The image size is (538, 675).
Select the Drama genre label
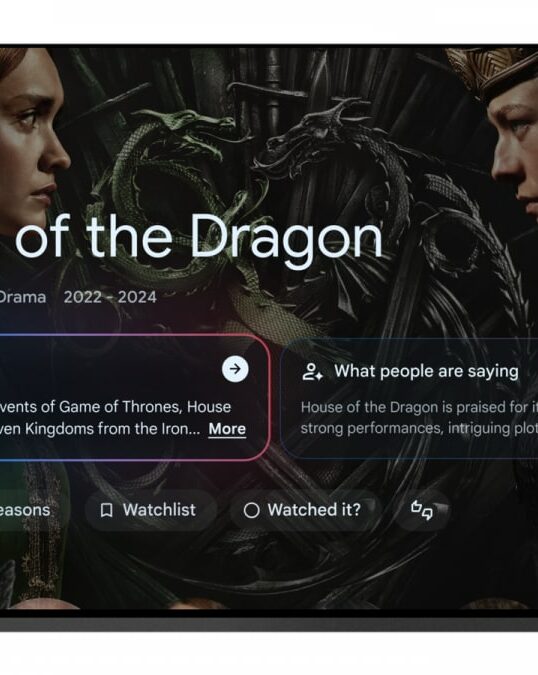[x=23, y=297]
